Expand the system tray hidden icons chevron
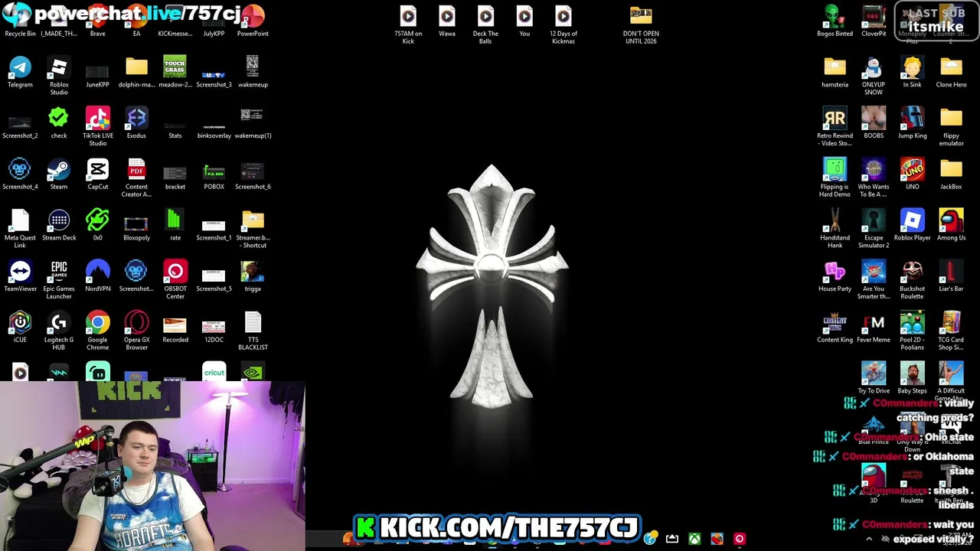 (x=868, y=539)
